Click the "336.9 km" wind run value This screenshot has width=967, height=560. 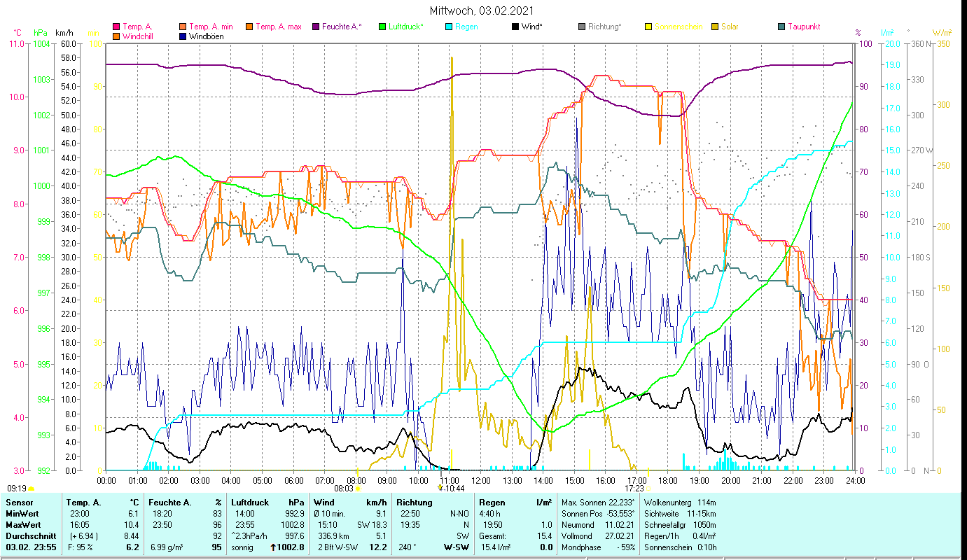tap(333, 535)
